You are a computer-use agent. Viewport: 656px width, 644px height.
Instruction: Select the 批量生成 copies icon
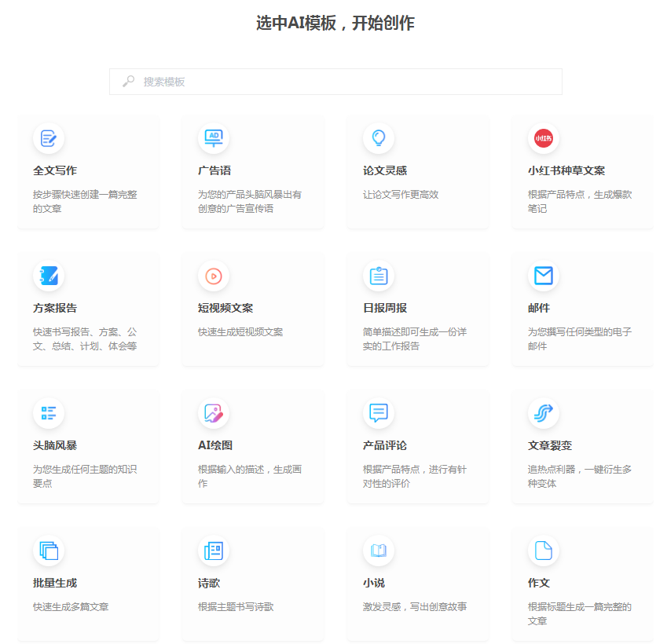point(49,551)
